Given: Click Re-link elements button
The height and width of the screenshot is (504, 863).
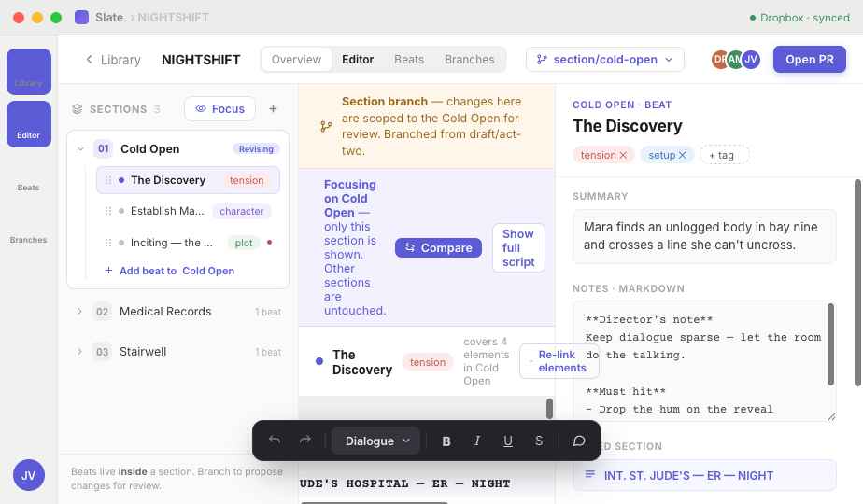Looking at the screenshot, I should click(559, 361).
